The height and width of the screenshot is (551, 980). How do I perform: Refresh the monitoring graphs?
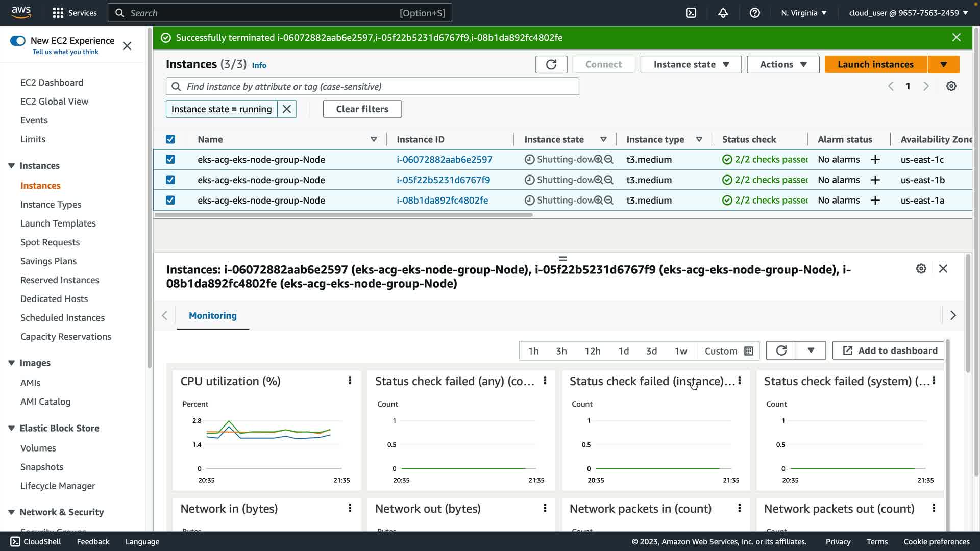[781, 350]
